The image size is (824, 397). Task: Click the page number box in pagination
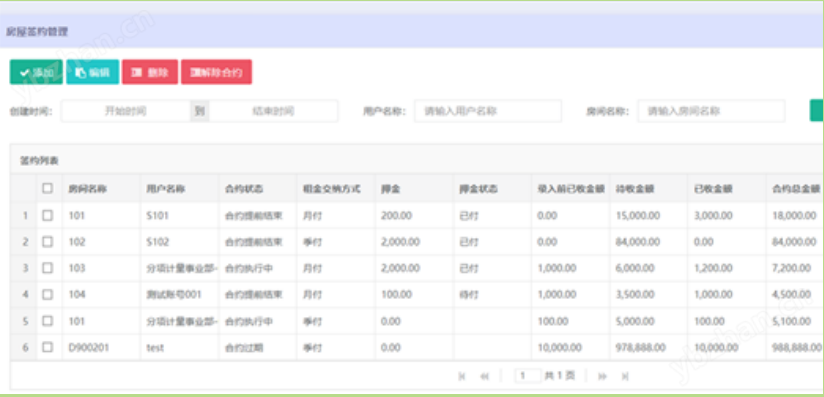pyautogui.click(x=528, y=375)
